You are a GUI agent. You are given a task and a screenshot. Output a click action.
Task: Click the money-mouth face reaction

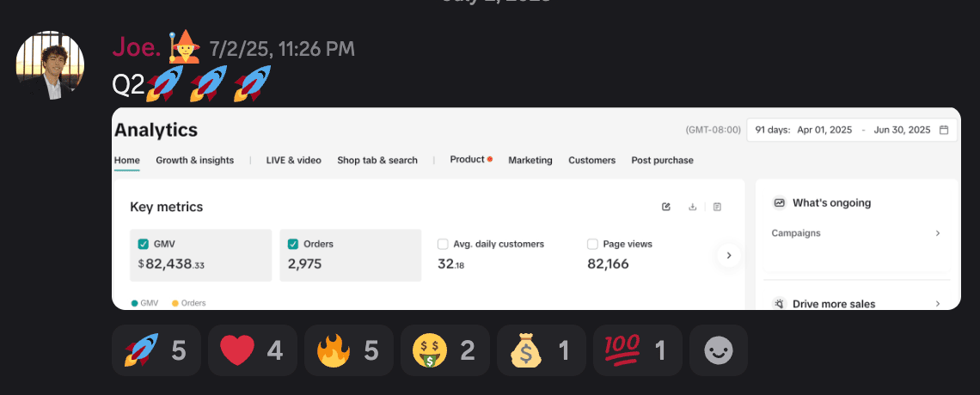tap(444, 350)
